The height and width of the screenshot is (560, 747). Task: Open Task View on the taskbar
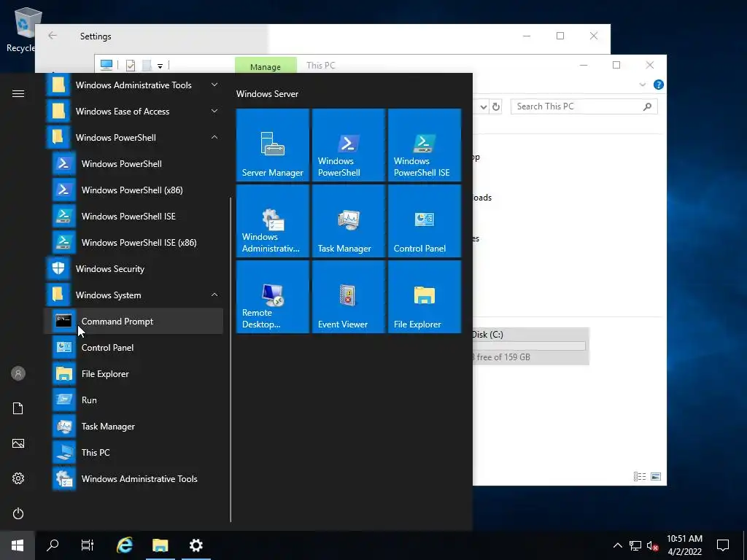pyautogui.click(x=88, y=545)
